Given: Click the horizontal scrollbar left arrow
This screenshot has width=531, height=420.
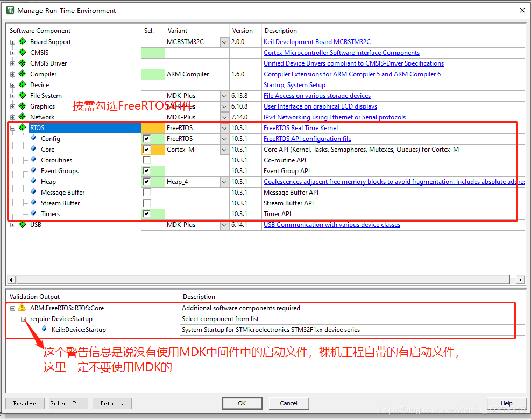Looking at the screenshot, I should click(11, 280).
